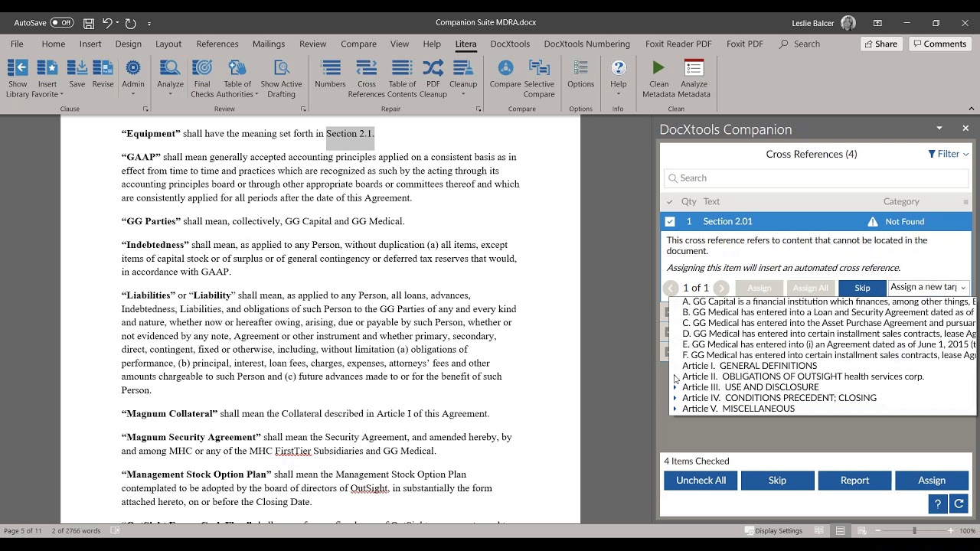980x551 pixels.
Task: Click the Share button
Action: coord(881,44)
